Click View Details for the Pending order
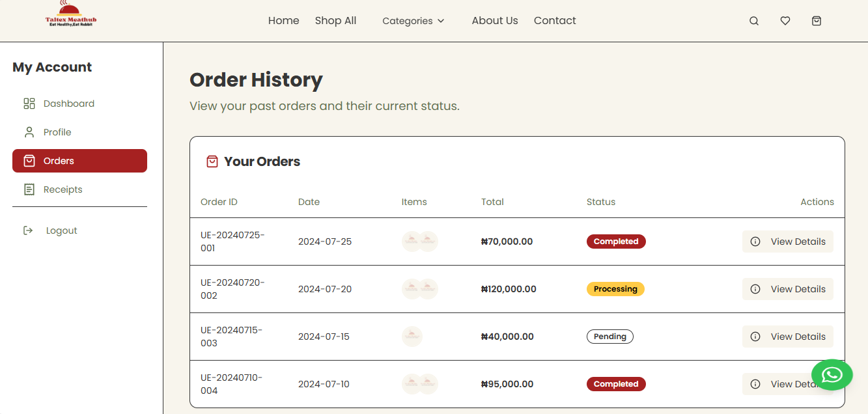 pos(788,337)
